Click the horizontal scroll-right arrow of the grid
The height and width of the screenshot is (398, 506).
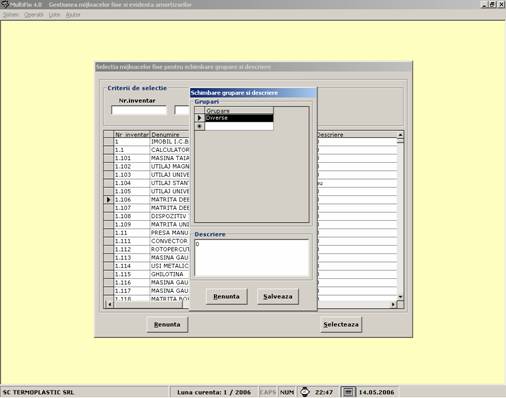[393, 304]
